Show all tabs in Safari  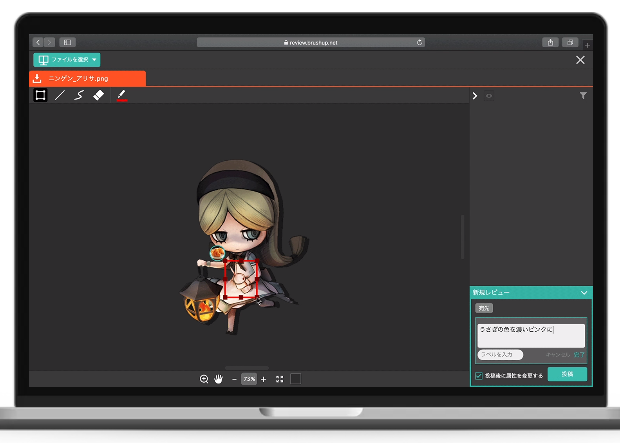570,42
